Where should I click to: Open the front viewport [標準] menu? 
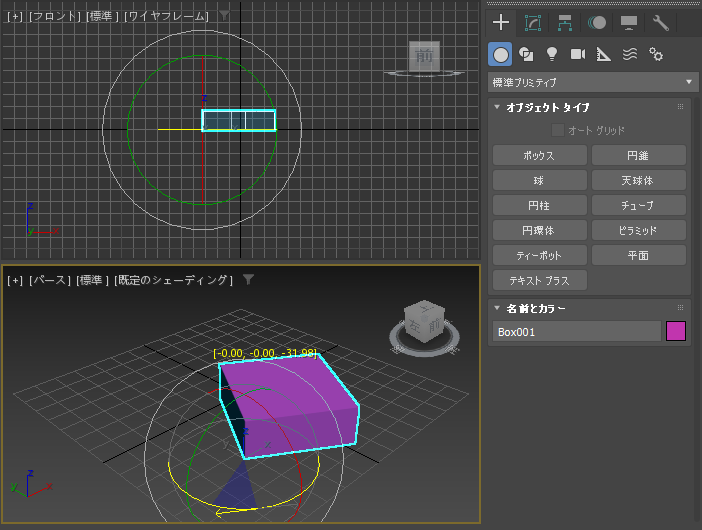[x=103, y=17]
